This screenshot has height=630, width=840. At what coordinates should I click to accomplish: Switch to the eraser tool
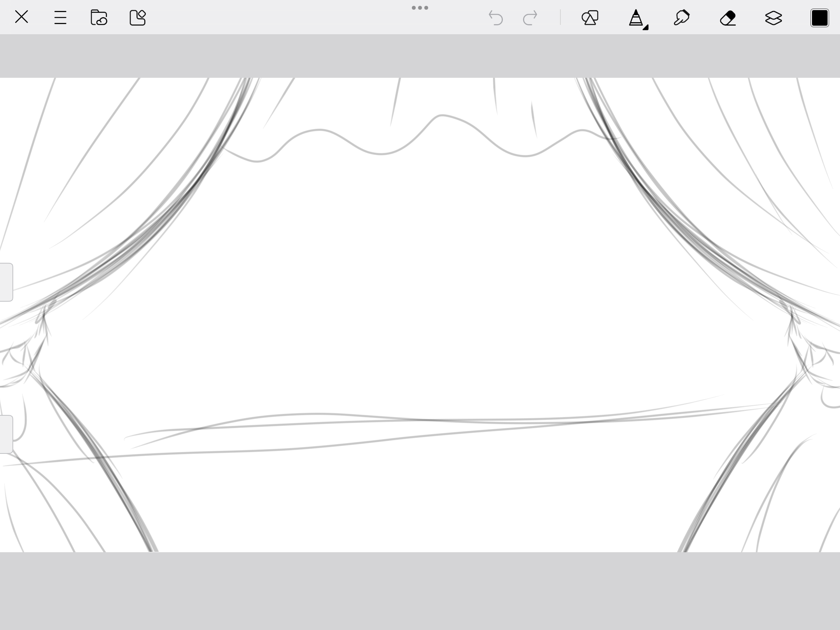tap(728, 18)
